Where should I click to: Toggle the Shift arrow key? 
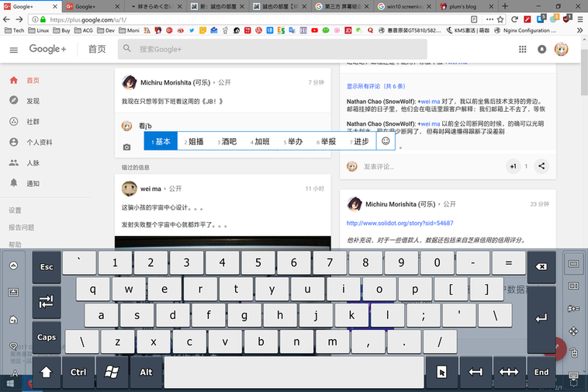click(46, 372)
